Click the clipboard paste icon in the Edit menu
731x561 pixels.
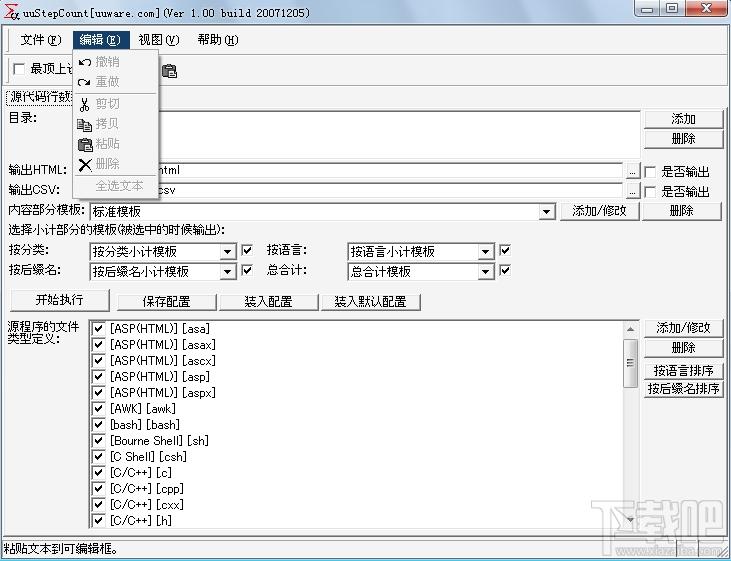tap(85, 145)
